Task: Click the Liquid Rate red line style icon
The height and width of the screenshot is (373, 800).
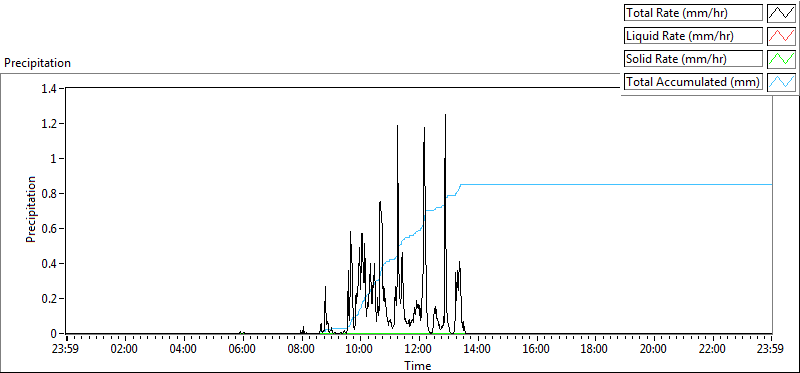Action: [x=781, y=36]
